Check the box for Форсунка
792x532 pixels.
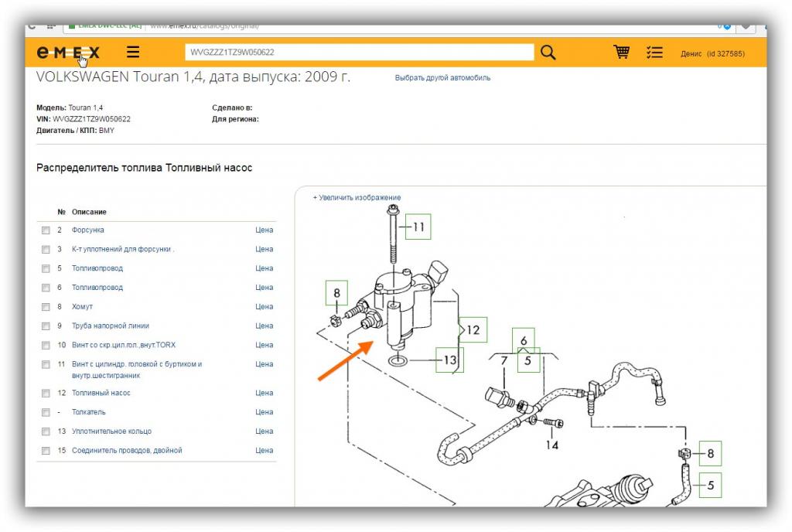click(46, 230)
